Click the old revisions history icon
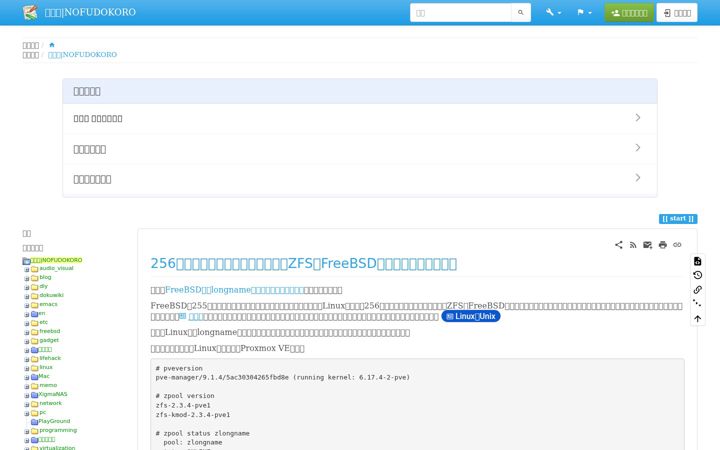The image size is (720, 450). click(x=698, y=275)
